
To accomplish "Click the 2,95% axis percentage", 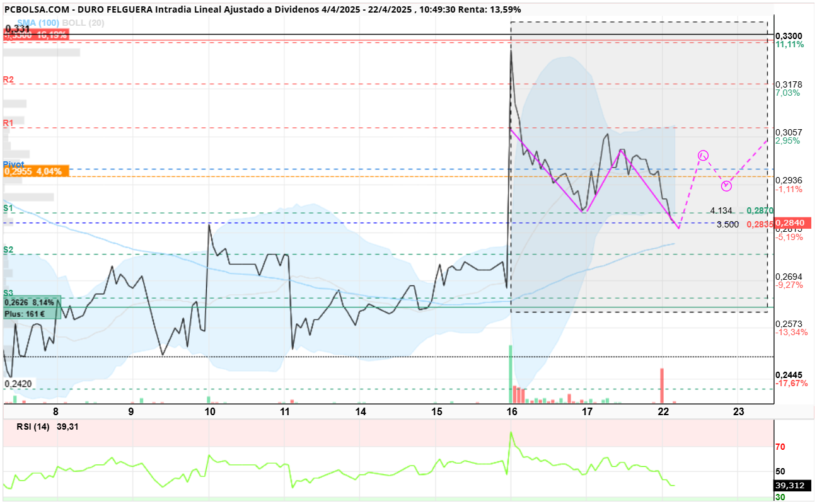I will point(788,140).
